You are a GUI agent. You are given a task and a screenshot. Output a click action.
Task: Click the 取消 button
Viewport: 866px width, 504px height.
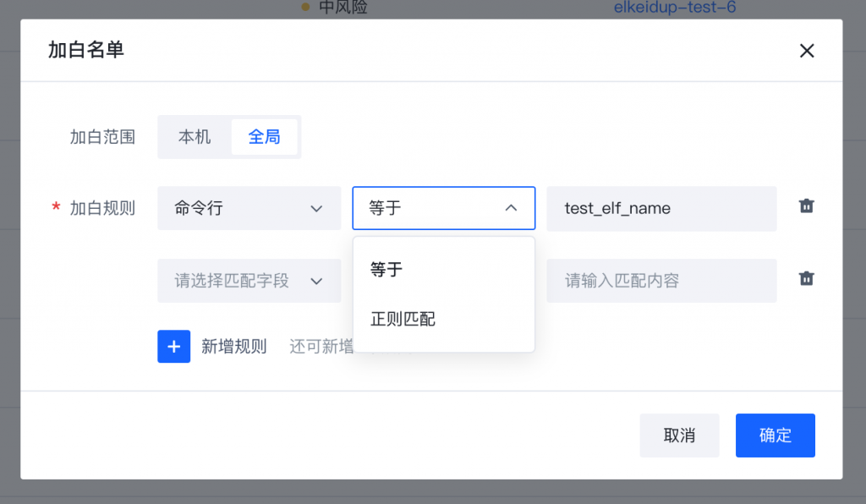click(679, 436)
